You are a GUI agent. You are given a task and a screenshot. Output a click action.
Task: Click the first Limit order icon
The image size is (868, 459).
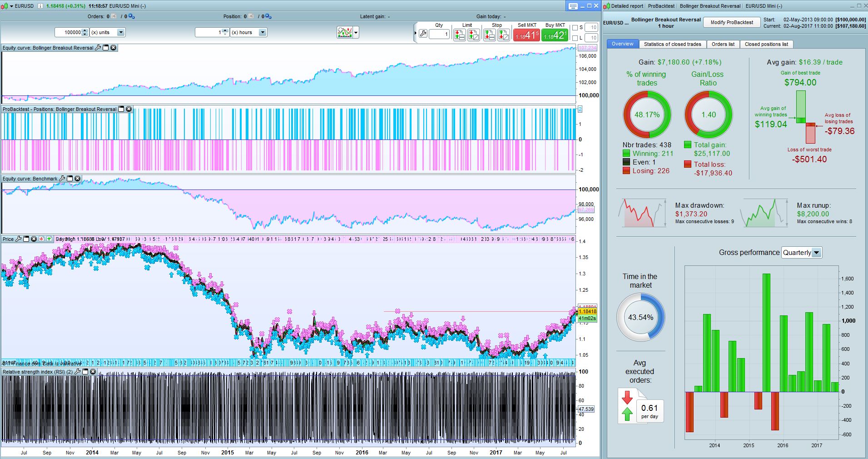[459, 35]
